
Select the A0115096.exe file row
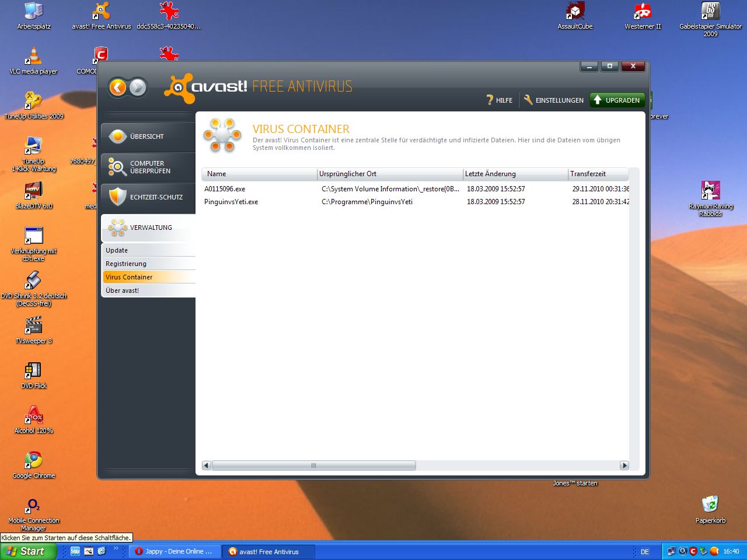(416, 189)
